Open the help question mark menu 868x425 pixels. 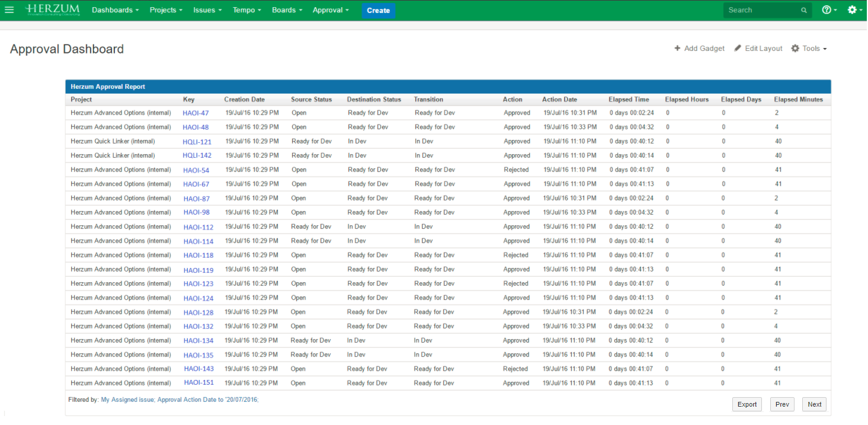827,10
